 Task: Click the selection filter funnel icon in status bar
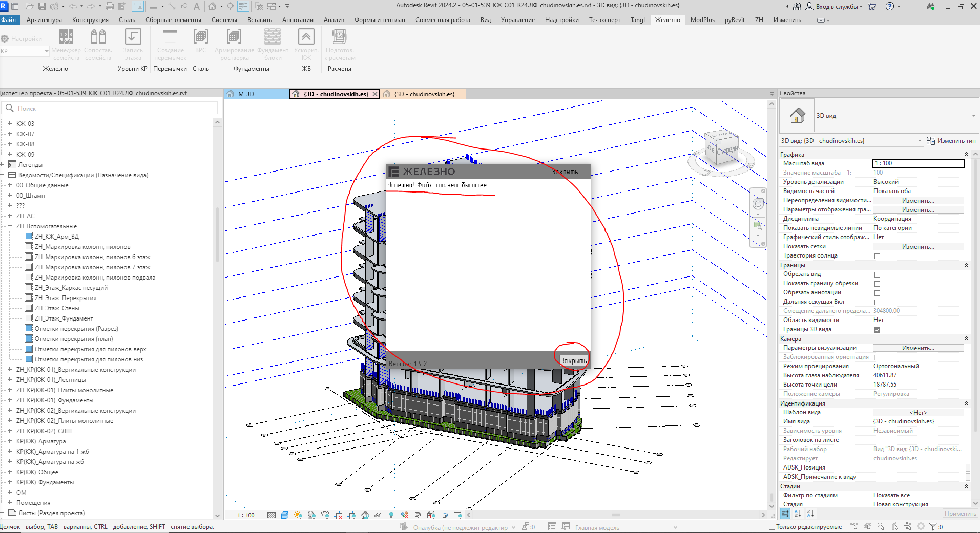pyautogui.click(x=933, y=526)
